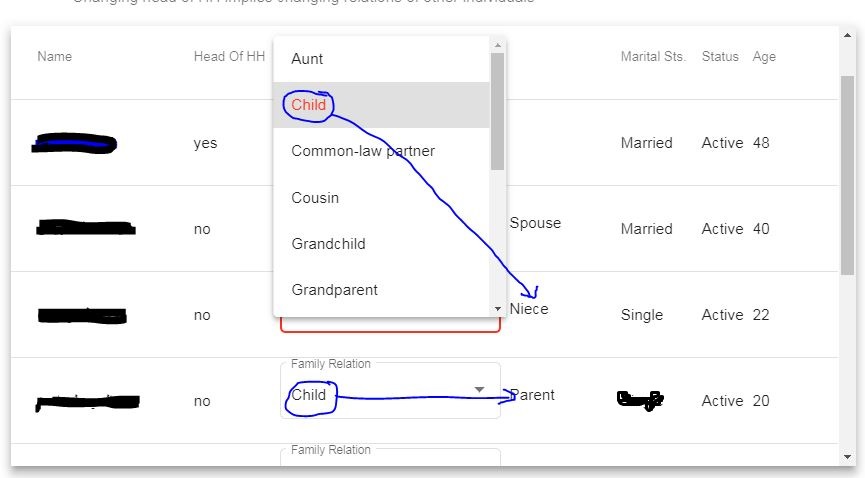Open the partially visible bottom Family Relation field
The height and width of the screenshot is (478, 865).
pyautogui.click(x=390, y=459)
